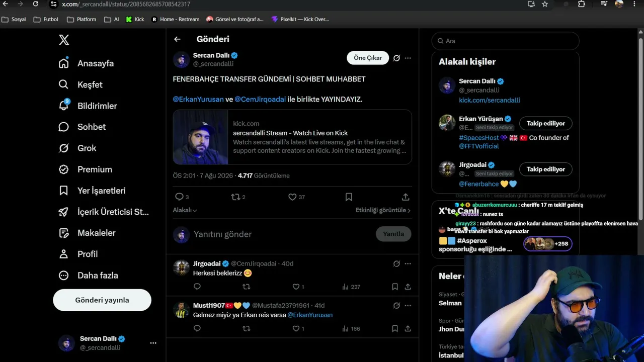Image resolution: width=644 pixels, height=362 pixels.
Task: Click Grok icon on Musti1907 reply
Action: click(396, 305)
